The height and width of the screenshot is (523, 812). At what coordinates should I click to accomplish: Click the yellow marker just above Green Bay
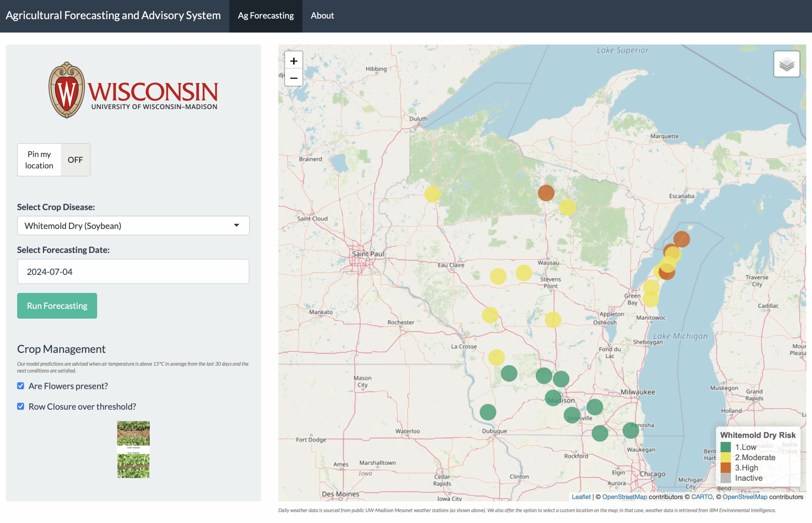[651, 288]
